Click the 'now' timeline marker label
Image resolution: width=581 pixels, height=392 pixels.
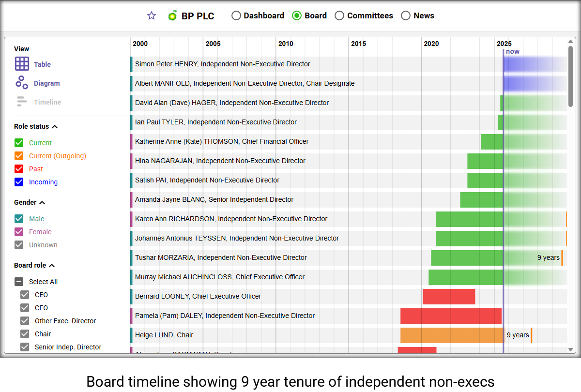pos(513,51)
